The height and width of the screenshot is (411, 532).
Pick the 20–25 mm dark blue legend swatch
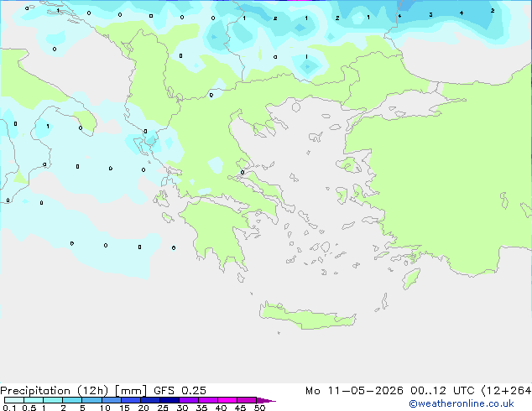click(x=150, y=400)
